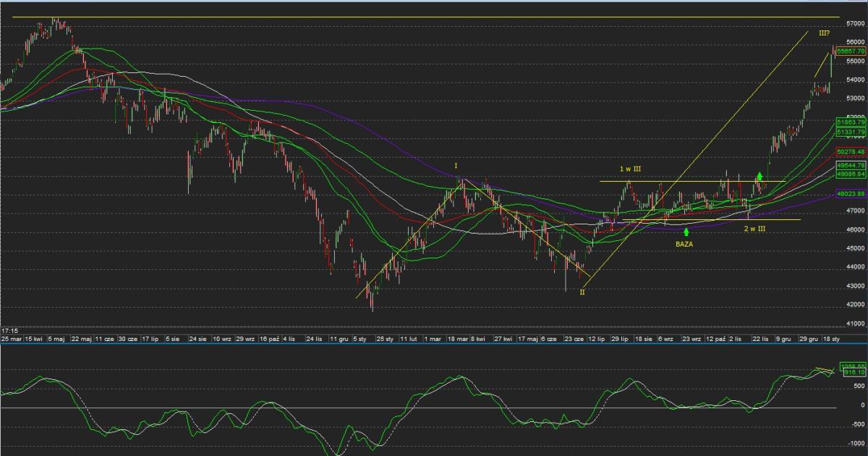Click the '1 w III' annotation
This screenshot has height=456, width=868.
(x=631, y=169)
